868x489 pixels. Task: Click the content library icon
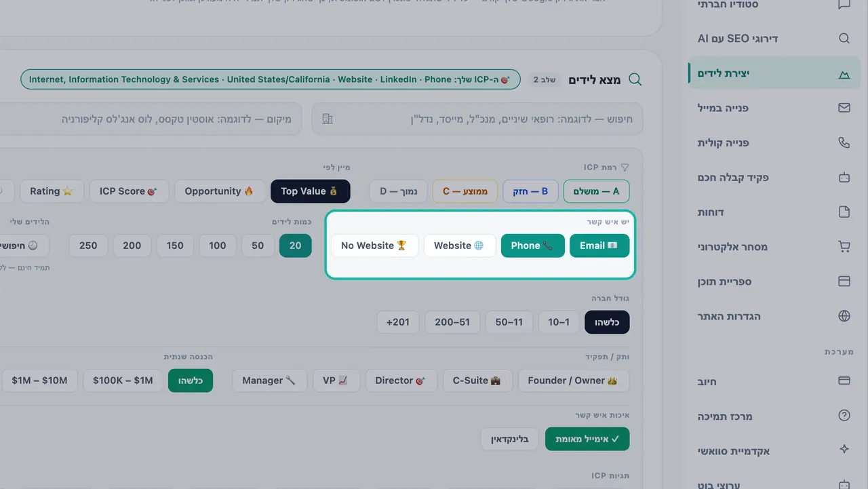[844, 281]
